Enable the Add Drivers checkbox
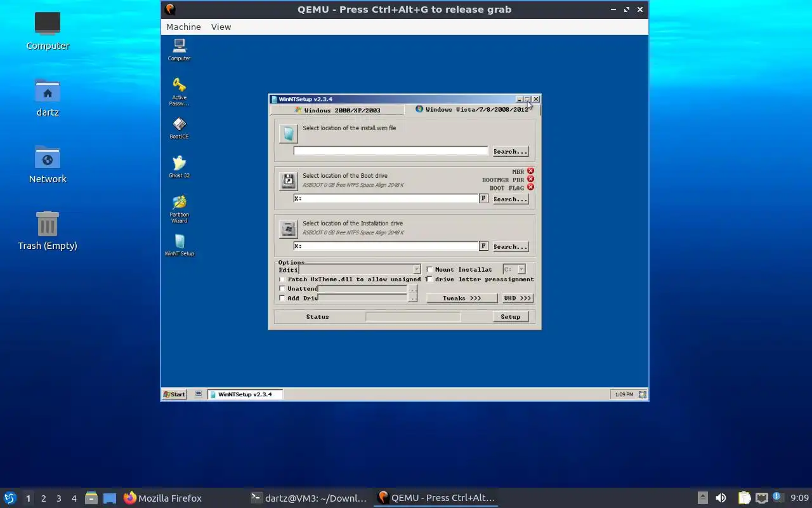The height and width of the screenshot is (508, 812). (x=282, y=298)
